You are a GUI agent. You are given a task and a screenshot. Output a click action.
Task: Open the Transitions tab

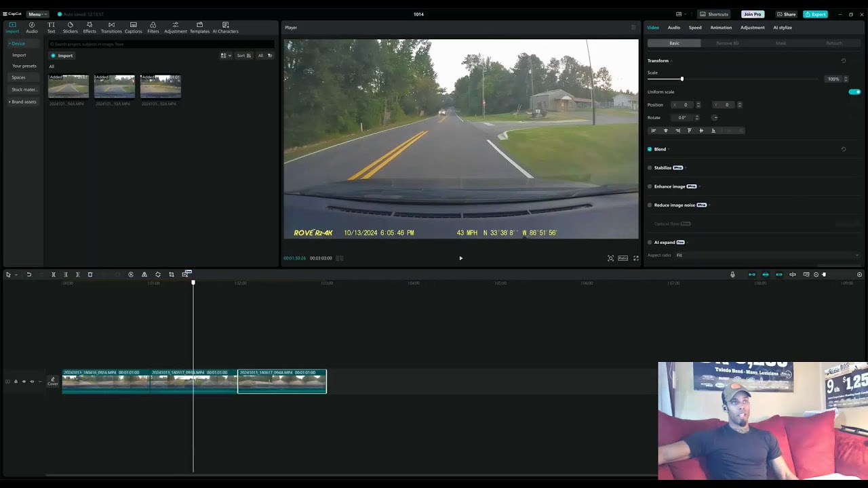[x=111, y=27]
